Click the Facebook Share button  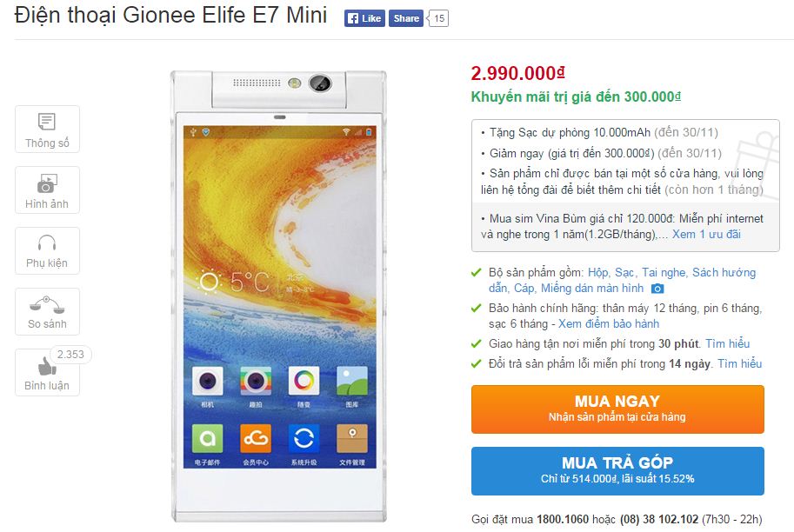point(406,18)
